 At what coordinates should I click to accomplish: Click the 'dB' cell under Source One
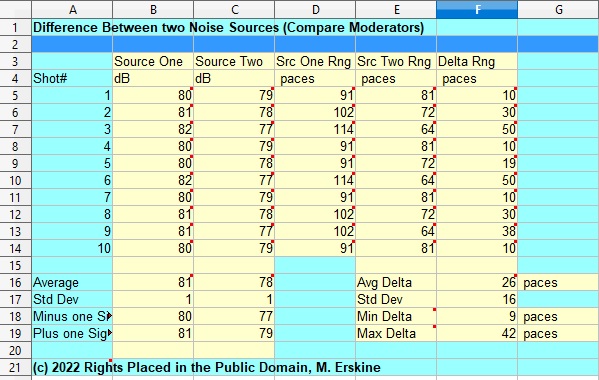153,78
